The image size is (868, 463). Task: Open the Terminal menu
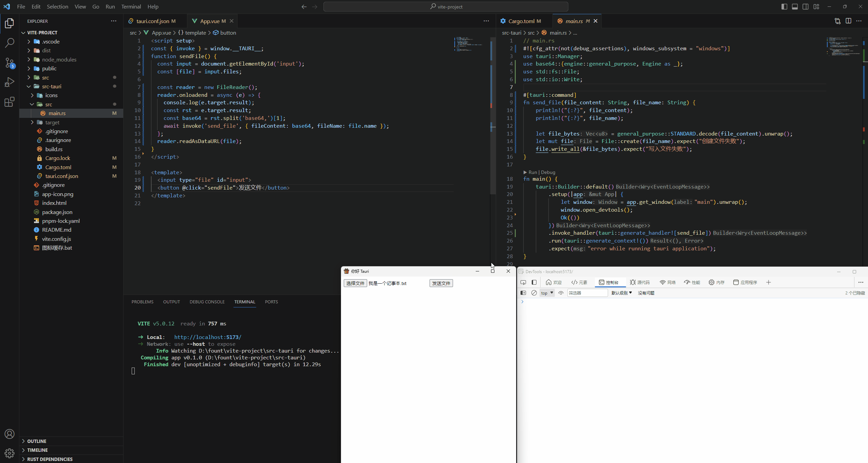[131, 6]
